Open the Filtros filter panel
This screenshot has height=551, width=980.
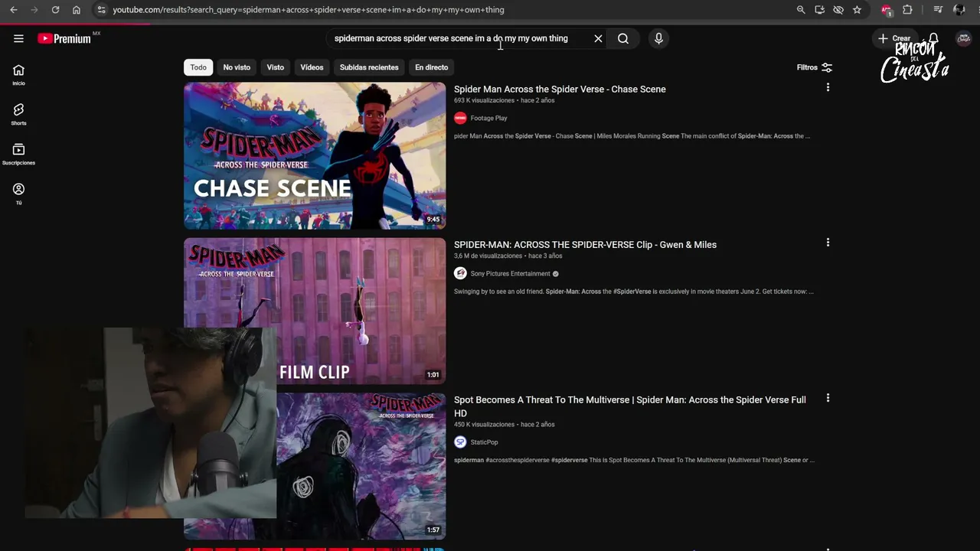point(814,67)
